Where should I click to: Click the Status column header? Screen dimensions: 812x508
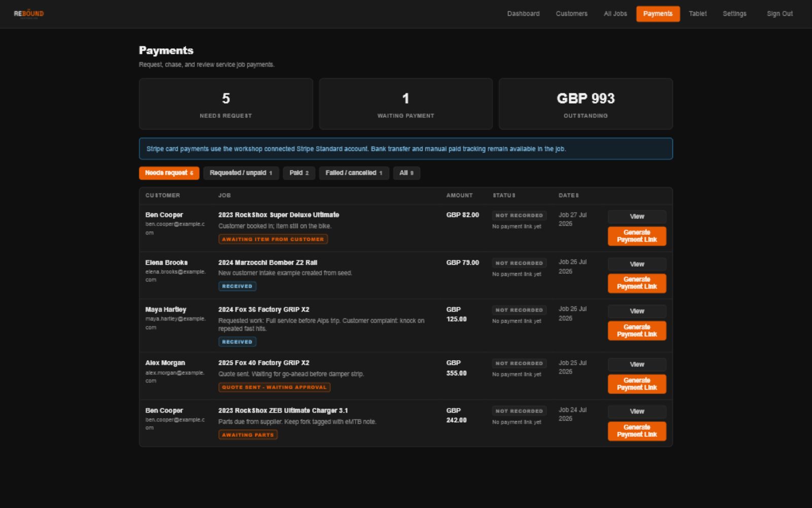504,196
